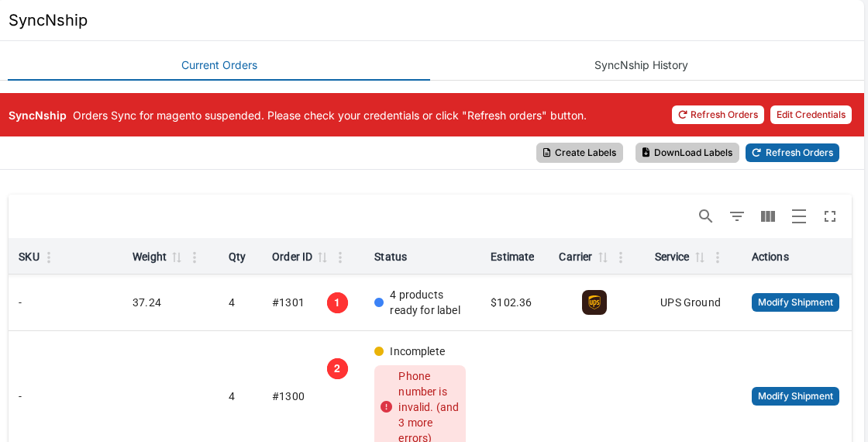
Task: Click the show/hide columns icon
Action: 768,216
